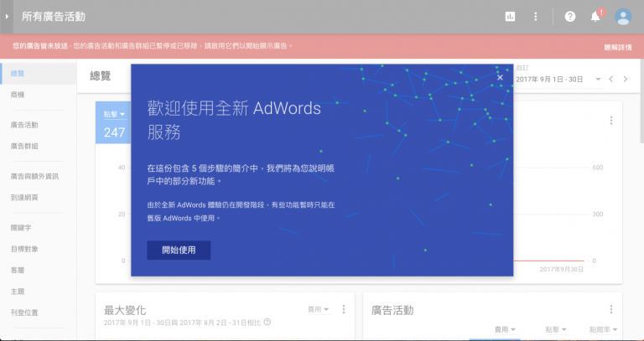Select 商機 in the sidebar

click(x=18, y=95)
